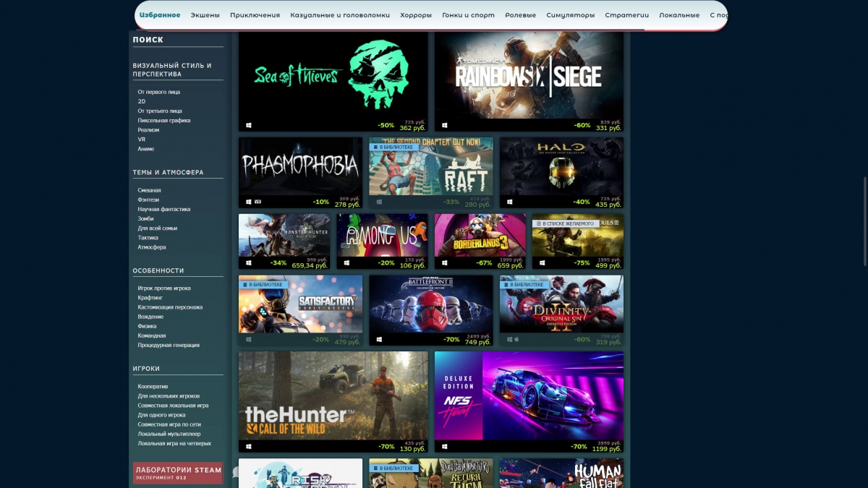Click the VR badge on the Phasmophobia tile

point(258,202)
